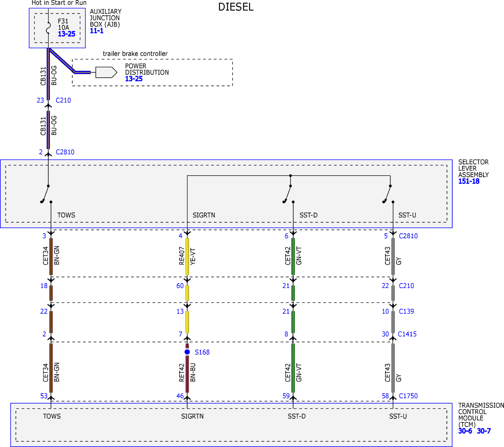Screen dimensions: 504x447
Task: Click the C1415 connector label
Action: pyautogui.click(x=407, y=334)
